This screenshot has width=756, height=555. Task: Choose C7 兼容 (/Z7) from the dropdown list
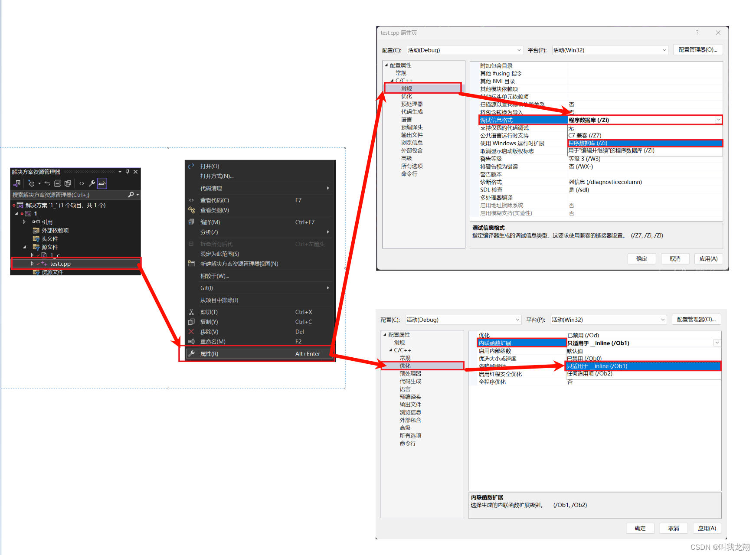[x=645, y=135]
